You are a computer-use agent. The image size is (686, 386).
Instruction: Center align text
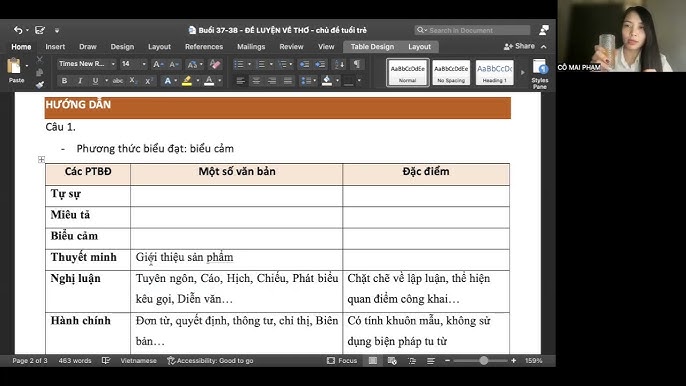[256, 81]
